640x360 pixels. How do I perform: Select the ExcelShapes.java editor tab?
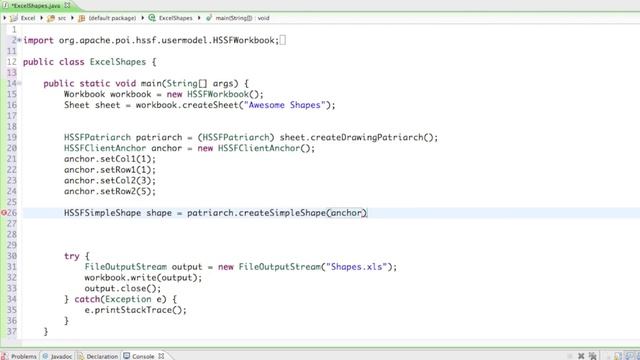click(x=36, y=6)
